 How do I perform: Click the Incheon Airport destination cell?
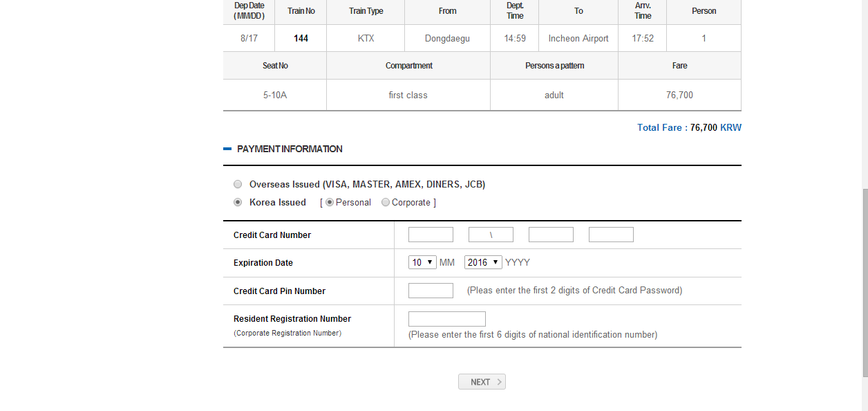(x=578, y=39)
